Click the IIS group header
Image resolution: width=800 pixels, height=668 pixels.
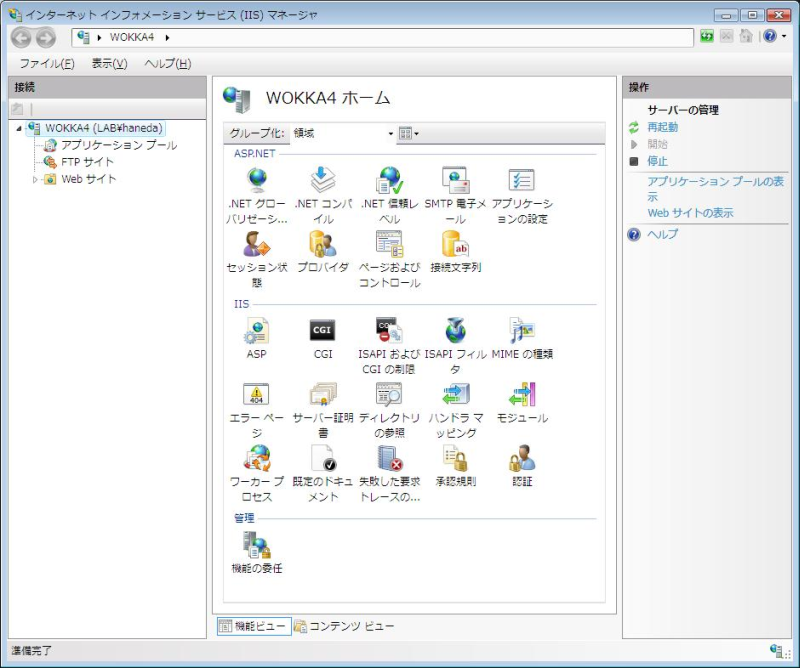[x=241, y=304]
